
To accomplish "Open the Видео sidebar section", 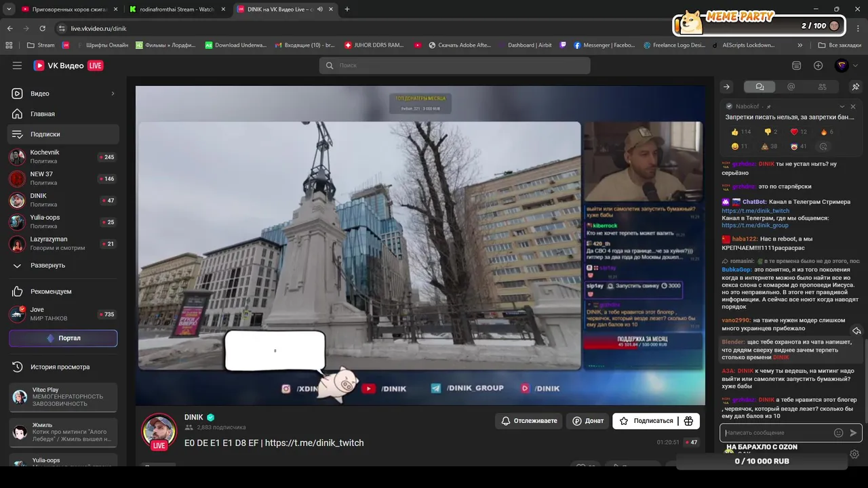I will (x=63, y=94).
